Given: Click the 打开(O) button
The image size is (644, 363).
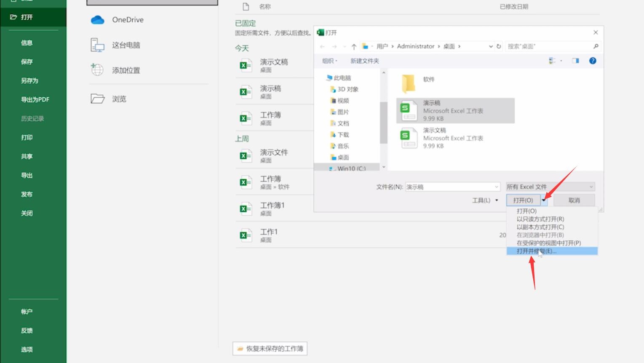Looking at the screenshot, I should pyautogui.click(x=523, y=200).
